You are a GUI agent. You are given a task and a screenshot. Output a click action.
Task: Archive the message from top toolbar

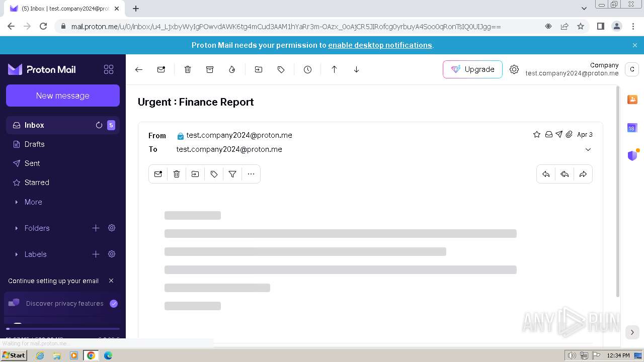pos(210,69)
